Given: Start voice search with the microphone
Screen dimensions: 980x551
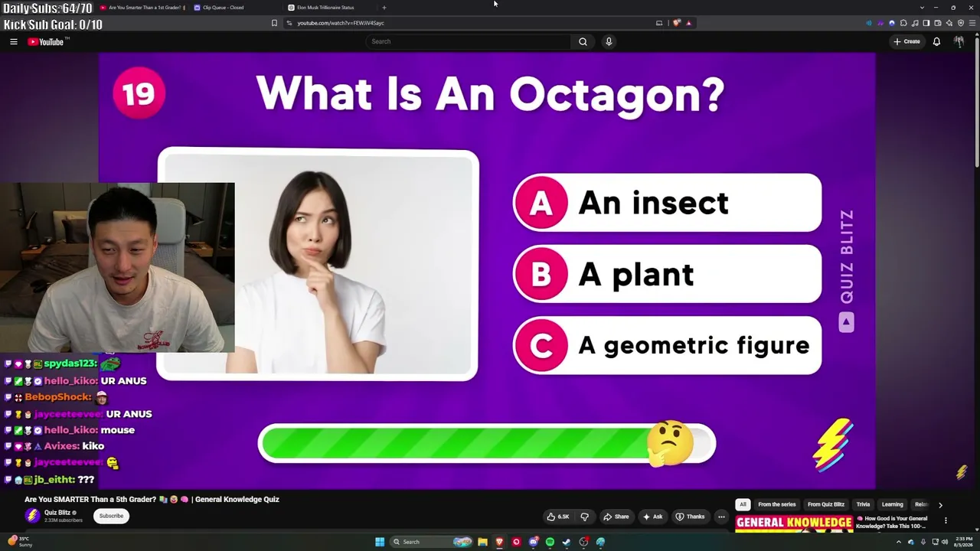Looking at the screenshot, I should click(x=609, y=42).
